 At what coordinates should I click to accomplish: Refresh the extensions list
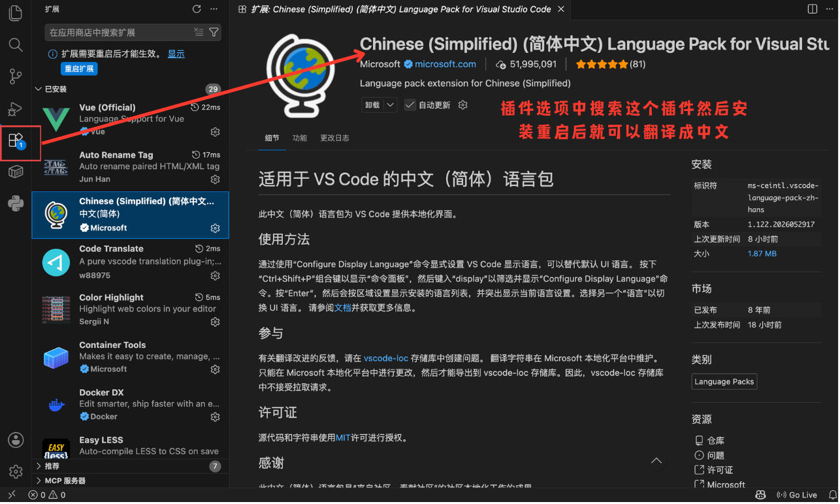coord(197,9)
